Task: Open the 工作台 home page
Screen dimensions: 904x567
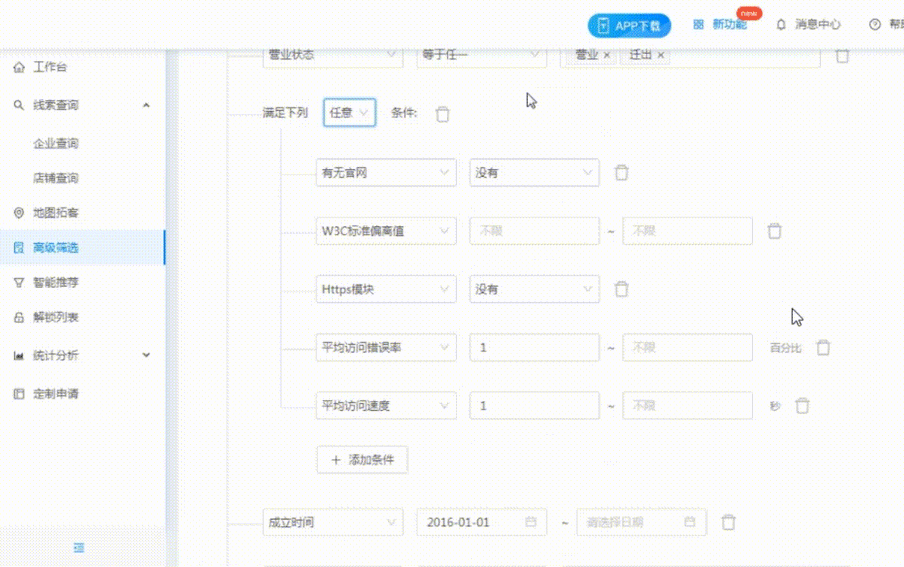Action: pyautogui.click(x=50, y=67)
